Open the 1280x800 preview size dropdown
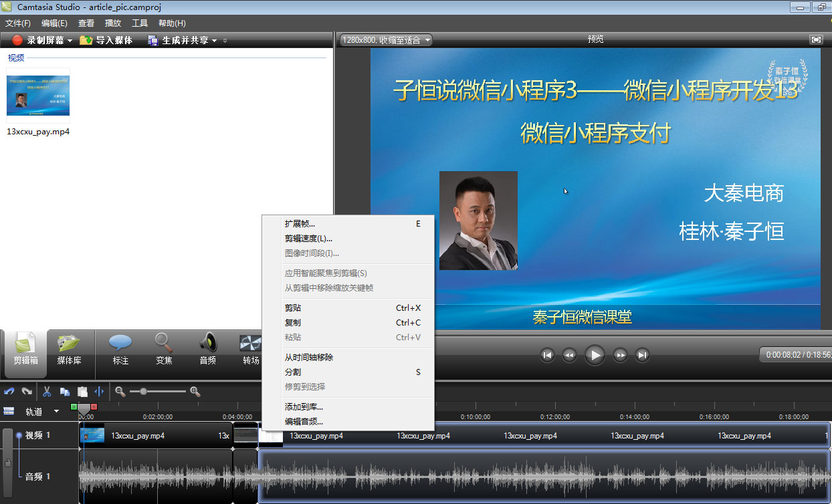 (386, 40)
